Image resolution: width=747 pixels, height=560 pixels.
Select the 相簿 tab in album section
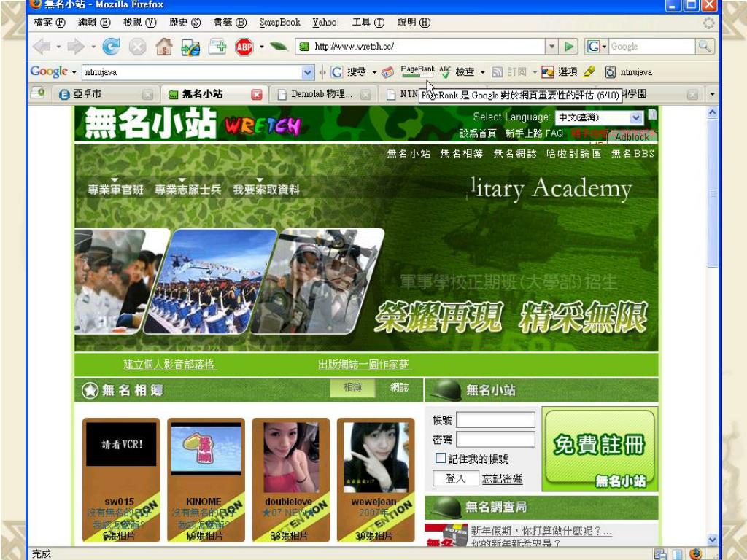(x=352, y=388)
